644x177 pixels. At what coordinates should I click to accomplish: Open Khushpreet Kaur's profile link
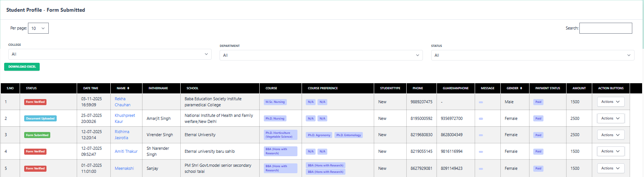(x=125, y=118)
